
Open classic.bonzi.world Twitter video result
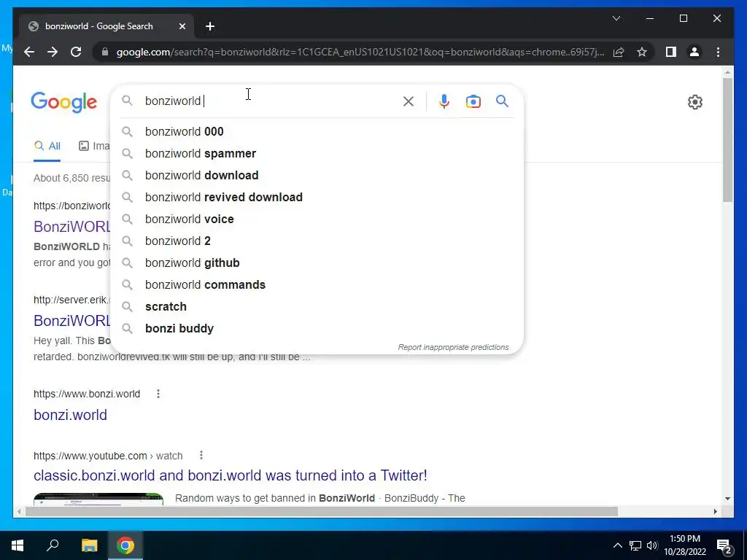230,475
